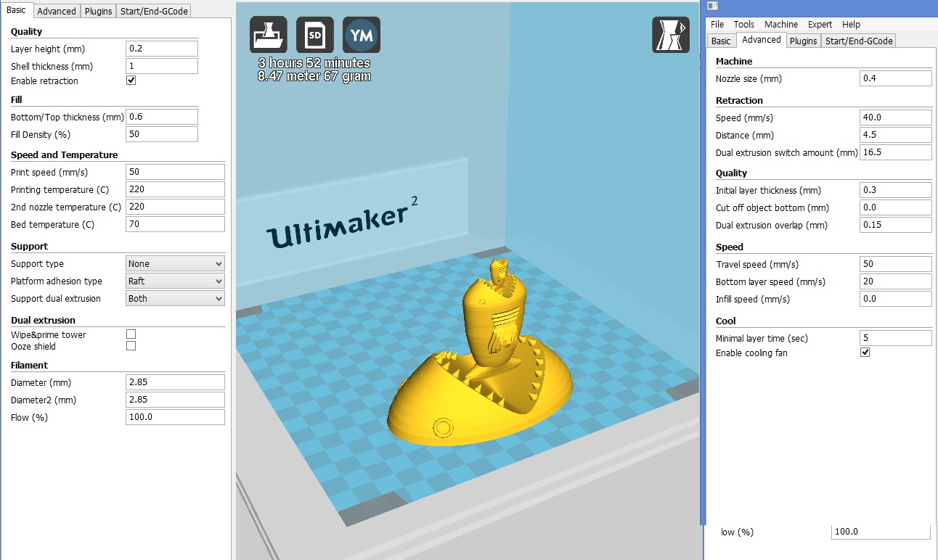938x560 pixels.
Task: Click Minimal layer time field
Action: [895, 338]
